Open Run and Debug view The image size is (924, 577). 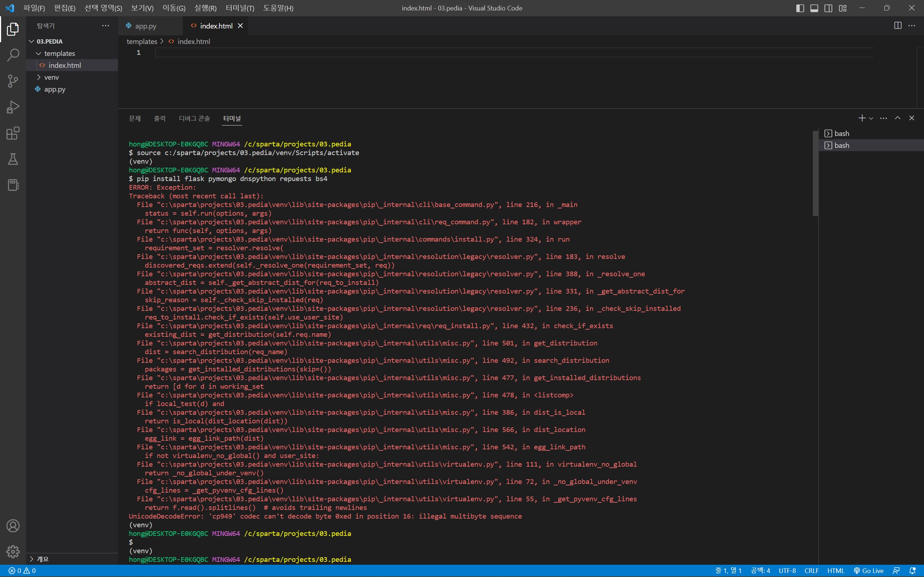[13, 107]
